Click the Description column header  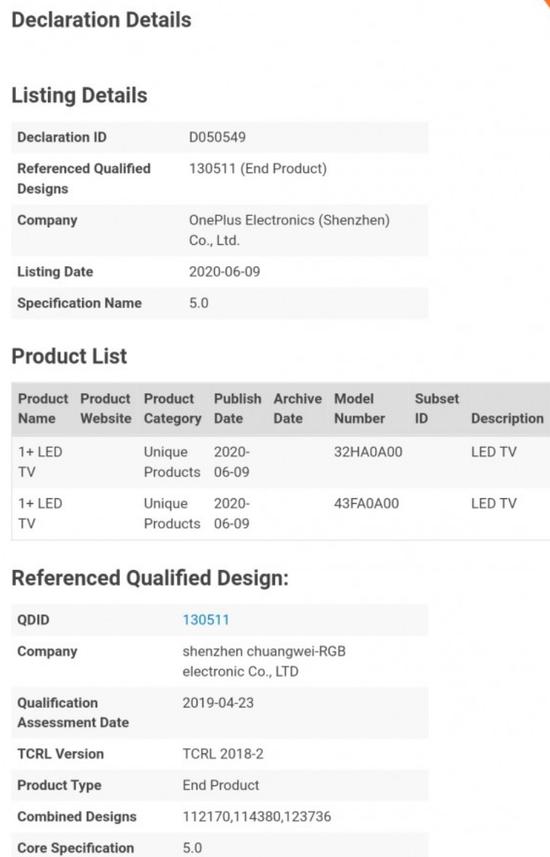(x=507, y=418)
